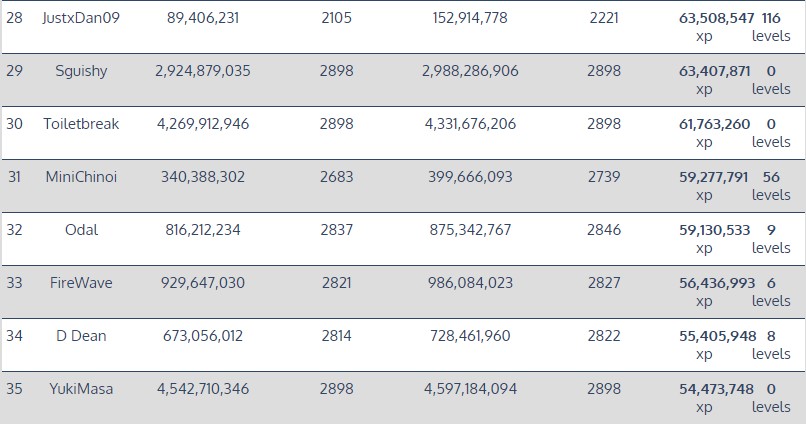Open MiniChinoi player entry
806x424 pixels.
[x=81, y=177]
